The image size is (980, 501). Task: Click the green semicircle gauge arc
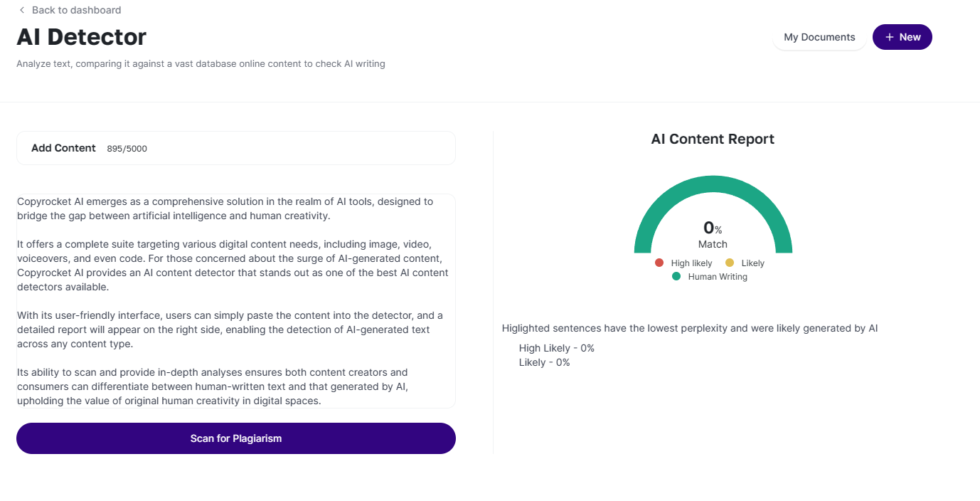click(x=713, y=186)
